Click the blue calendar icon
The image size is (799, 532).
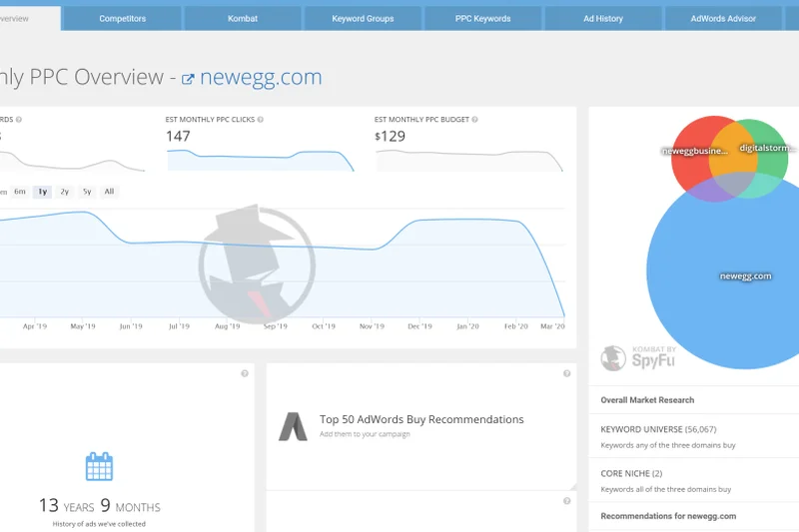point(99,467)
